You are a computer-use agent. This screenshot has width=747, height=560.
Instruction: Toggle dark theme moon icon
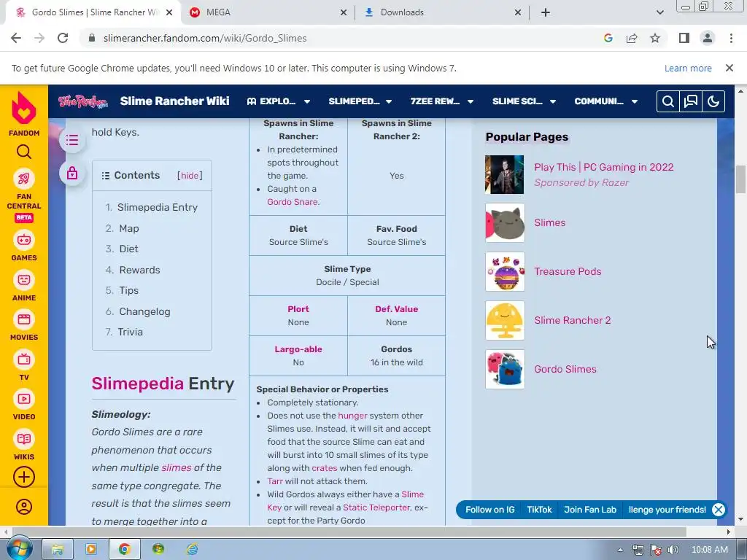pyautogui.click(x=713, y=101)
